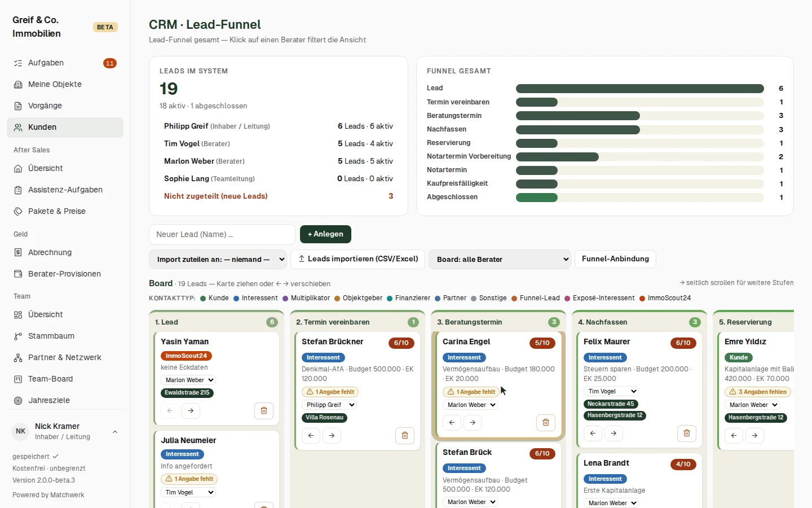Change advisor on Carina Engel card

pos(470,405)
